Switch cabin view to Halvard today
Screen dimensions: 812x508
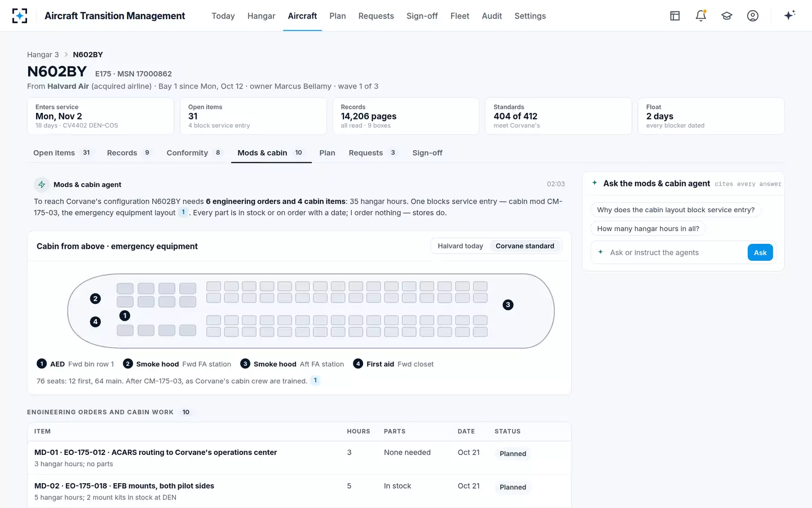[460, 246]
